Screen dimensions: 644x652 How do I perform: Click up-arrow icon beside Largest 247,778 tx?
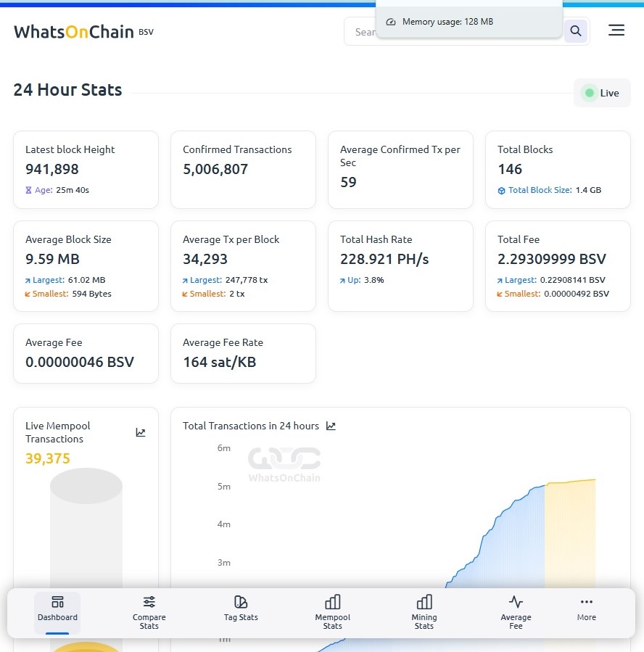185,281
